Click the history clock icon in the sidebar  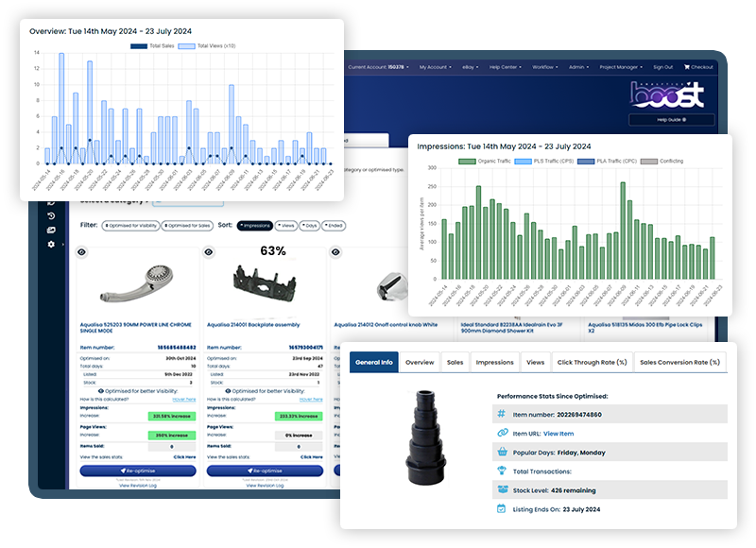[x=52, y=215]
